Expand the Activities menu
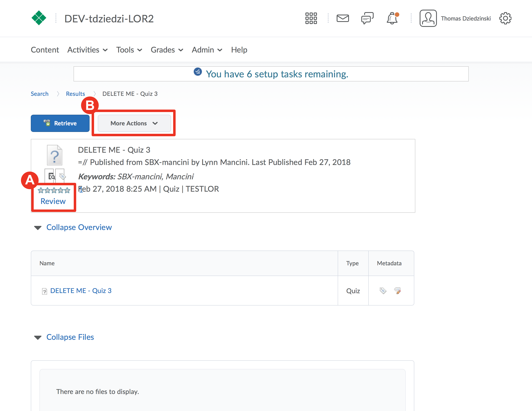 pos(88,50)
